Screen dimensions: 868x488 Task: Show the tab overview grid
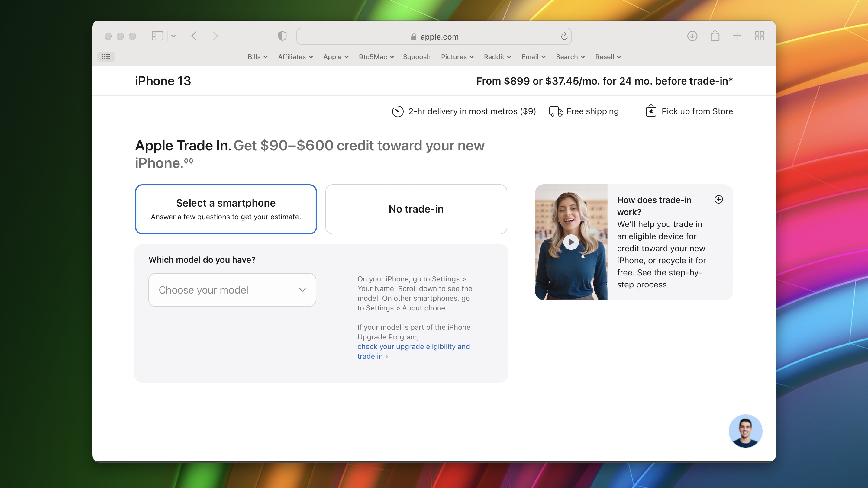tap(760, 36)
